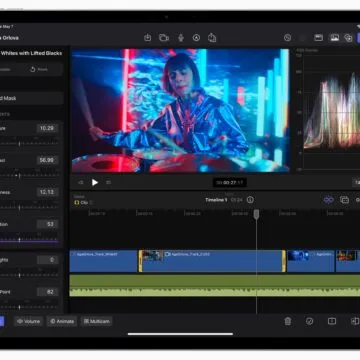Screen dimensions: 360x360
Task: Edit the 53 value field
Action: [x=47, y=224]
